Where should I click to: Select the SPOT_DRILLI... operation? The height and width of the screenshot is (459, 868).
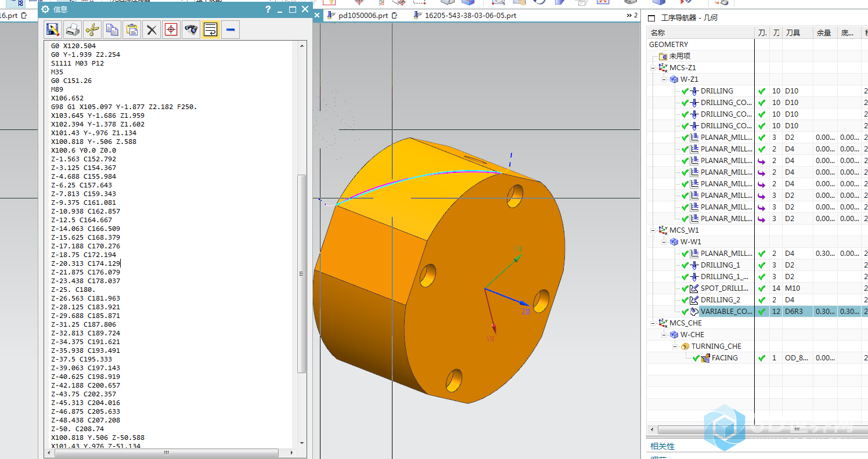point(725,288)
